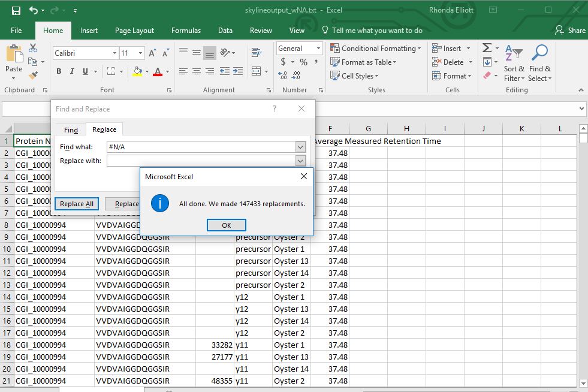Open Cell Styles dropdown
The height and width of the screenshot is (392, 588).
click(354, 76)
